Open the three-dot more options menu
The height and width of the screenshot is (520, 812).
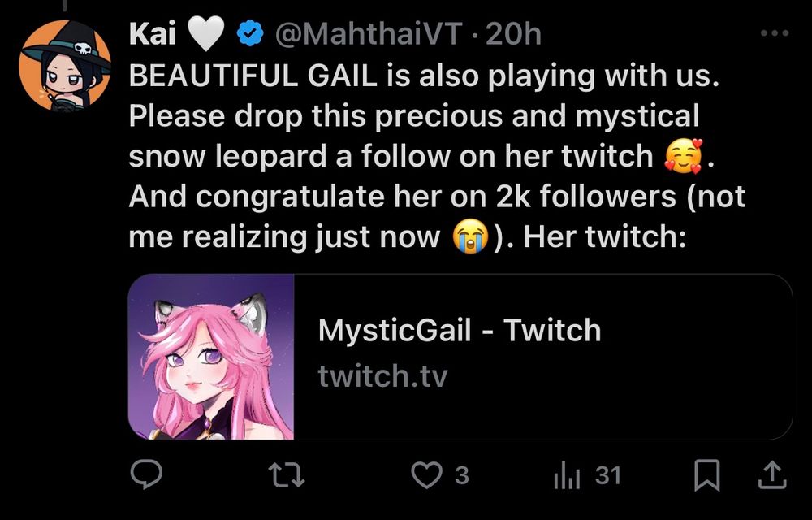pyautogui.click(x=774, y=33)
